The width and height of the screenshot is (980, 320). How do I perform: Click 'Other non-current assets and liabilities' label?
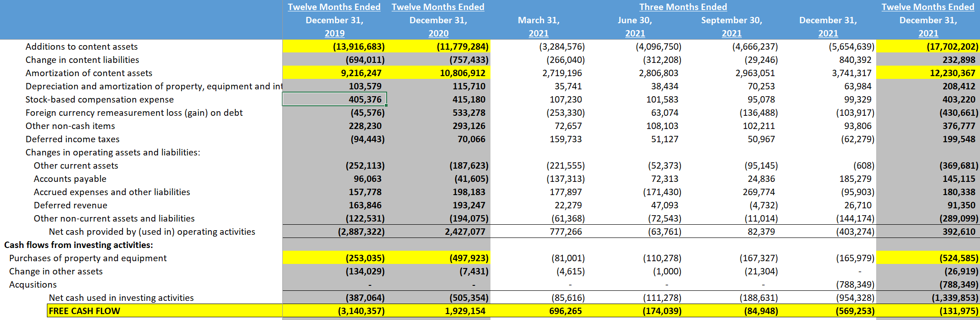click(114, 218)
